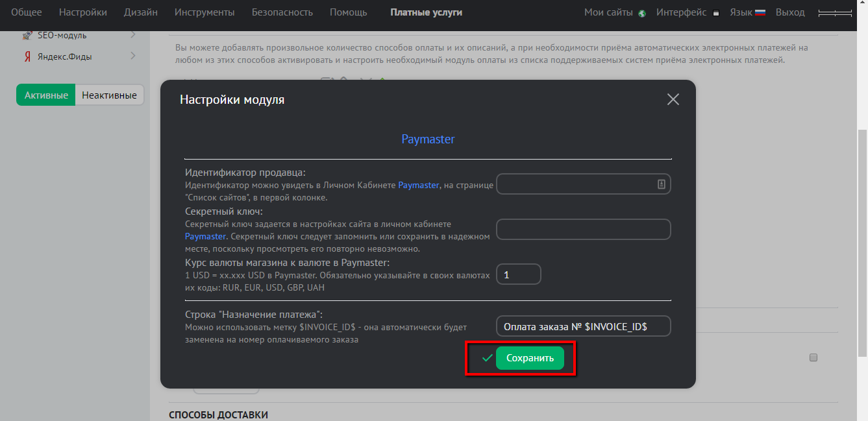This screenshot has width=868, height=421.
Task: Switch the list to Неактивные
Action: [x=109, y=95]
